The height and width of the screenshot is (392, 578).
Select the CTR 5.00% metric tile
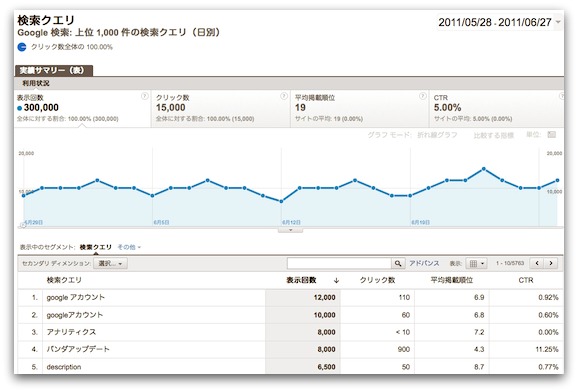pyautogui.click(x=497, y=108)
